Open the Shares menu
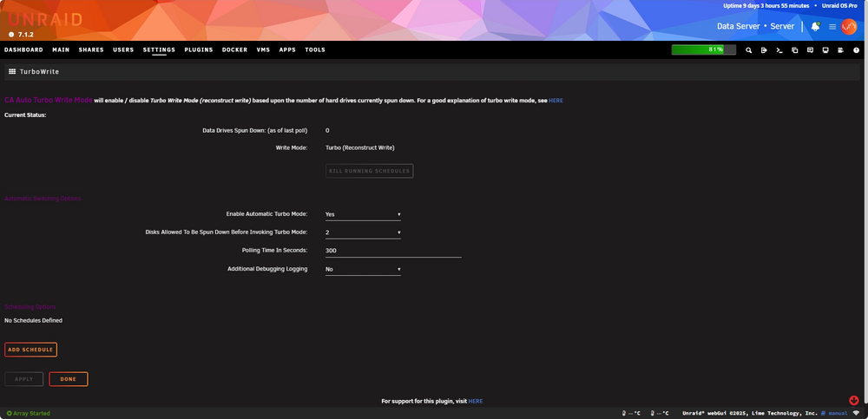The width and height of the screenshot is (868, 419). 91,49
